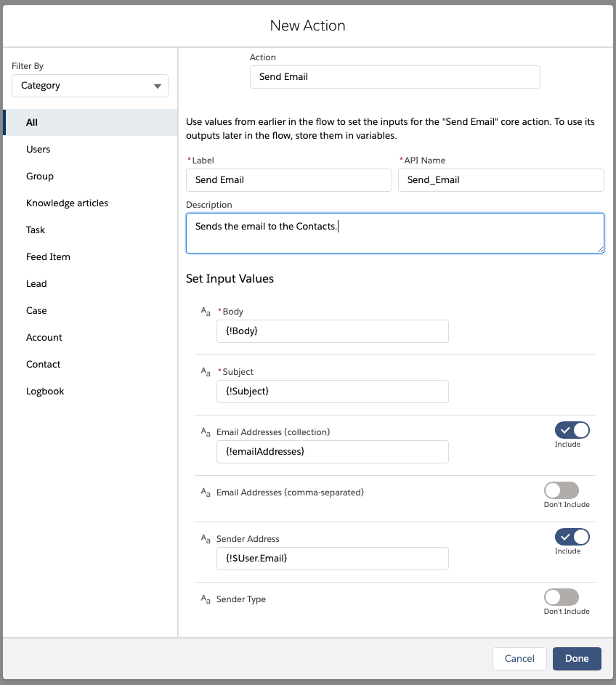Enable the Email Addresses (comma-separated) toggle
Screen dimensions: 616x685
[x=562, y=490]
